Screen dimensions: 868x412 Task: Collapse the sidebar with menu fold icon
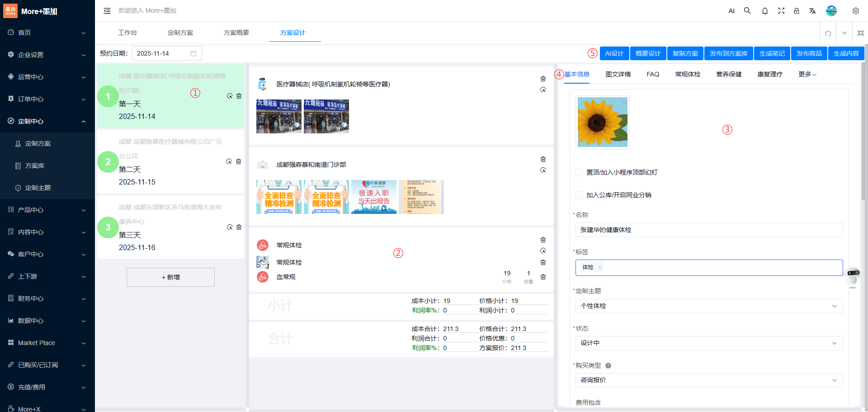[x=107, y=11]
